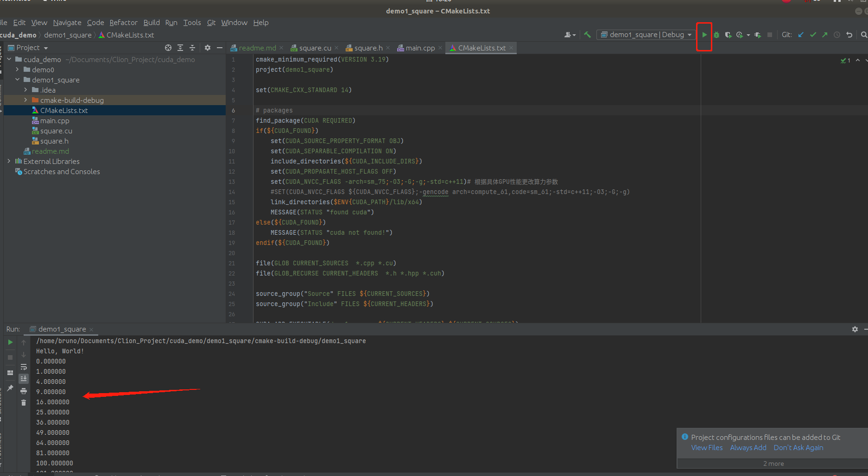
Task: Expand the cmake-build-debug folder
Action: pos(25,100)
